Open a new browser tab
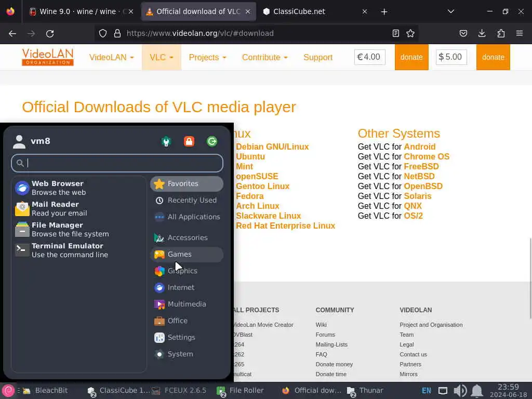This screenshot has height=399, width=532. [384, 12]
